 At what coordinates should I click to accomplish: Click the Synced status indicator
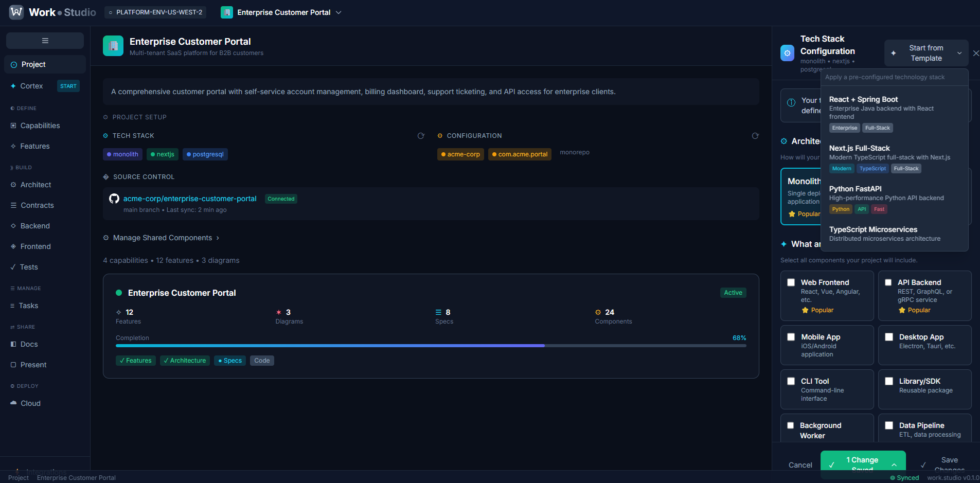[x=904, y=478]
